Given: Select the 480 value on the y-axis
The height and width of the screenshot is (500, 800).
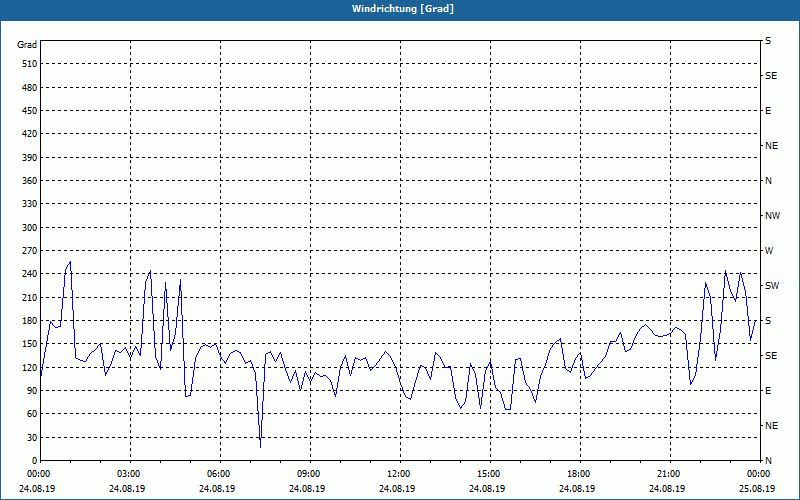Looking at the screenshot, I should (x=31, y=88).
